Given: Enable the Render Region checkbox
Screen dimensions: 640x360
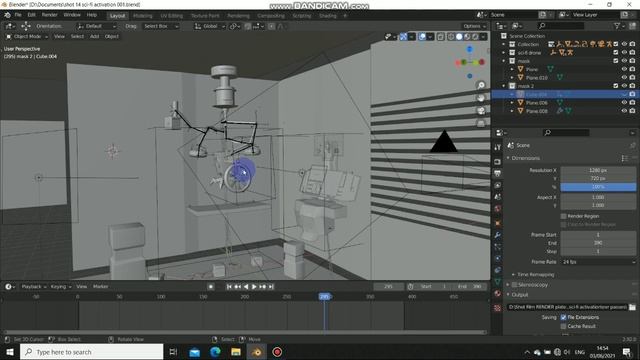Looking at the screenshot, I should [564, 216].
